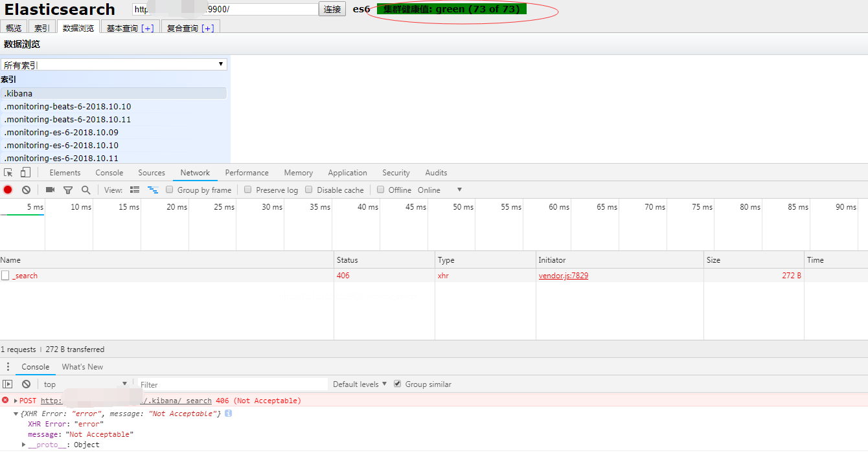Select the Console tab in the bottom drawer

pos(36,367)
